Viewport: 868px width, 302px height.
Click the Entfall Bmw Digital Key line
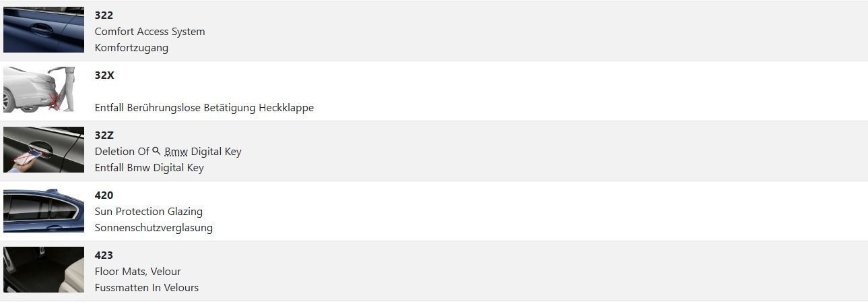pyautogui.click(x=149, y=168)
